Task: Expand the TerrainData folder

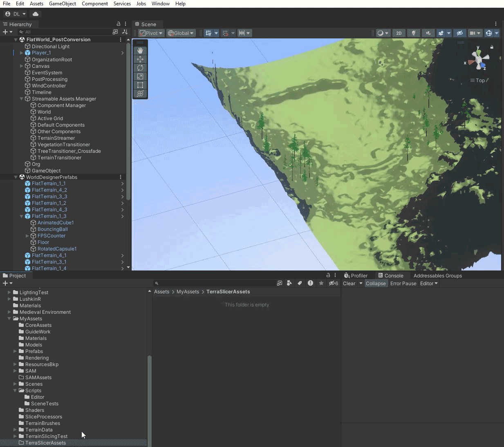Action: [15, 430]
